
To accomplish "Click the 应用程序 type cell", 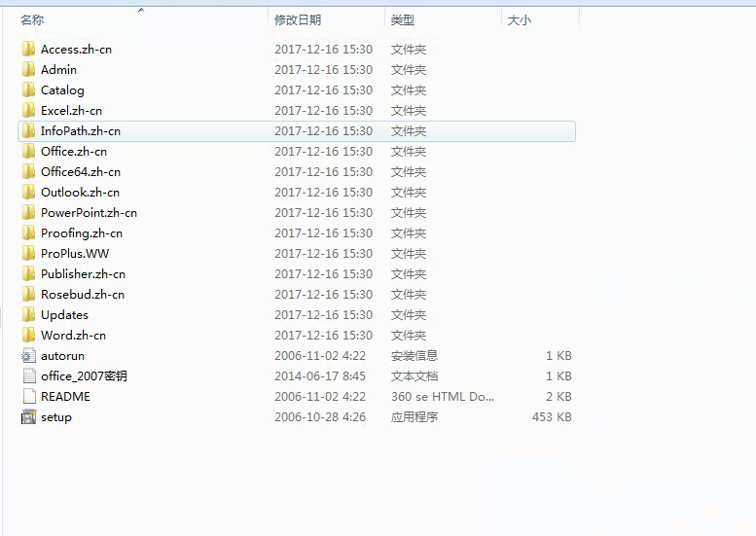I will [x=414, y=416].
